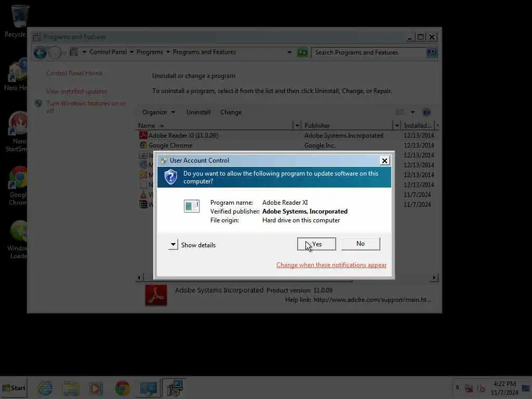Image resolution: width=532 pixels, height=399 pixels.
Task: Click the VLC cone icon in list
Action: tap(143, 195)
